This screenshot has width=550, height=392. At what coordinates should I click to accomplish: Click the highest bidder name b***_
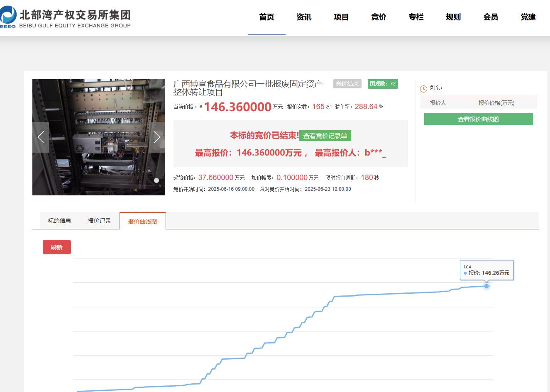point(375,153)
